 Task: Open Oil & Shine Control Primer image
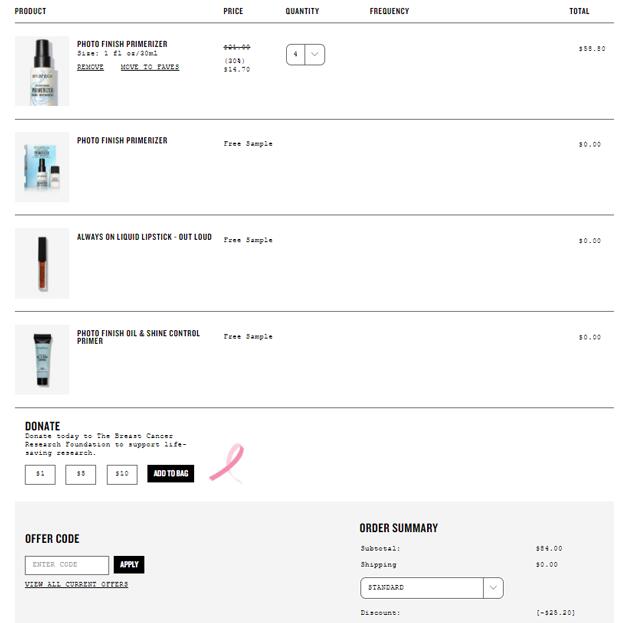(x=42, y=359)
